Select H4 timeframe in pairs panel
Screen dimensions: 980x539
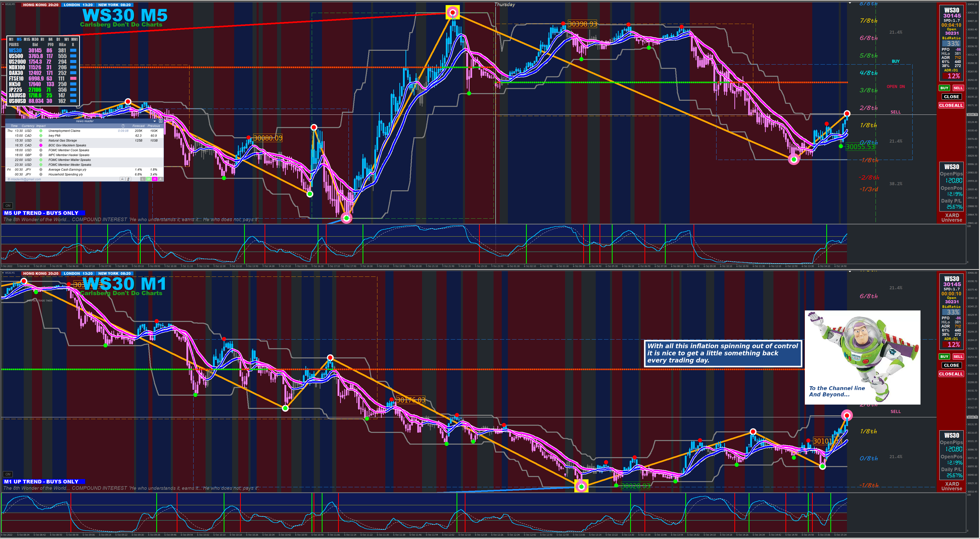click(50, 39)
